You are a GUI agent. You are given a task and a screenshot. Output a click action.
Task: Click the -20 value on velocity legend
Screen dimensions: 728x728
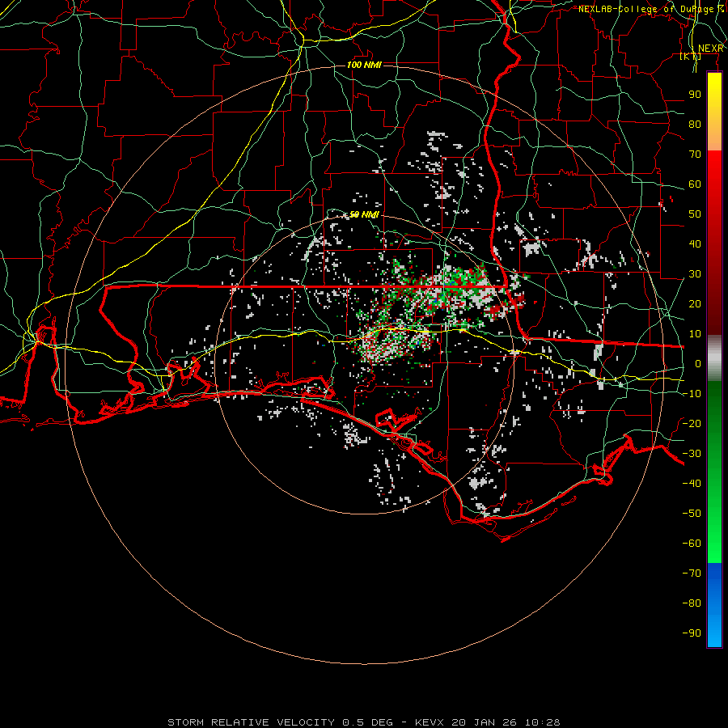click(x=692, y=423)
